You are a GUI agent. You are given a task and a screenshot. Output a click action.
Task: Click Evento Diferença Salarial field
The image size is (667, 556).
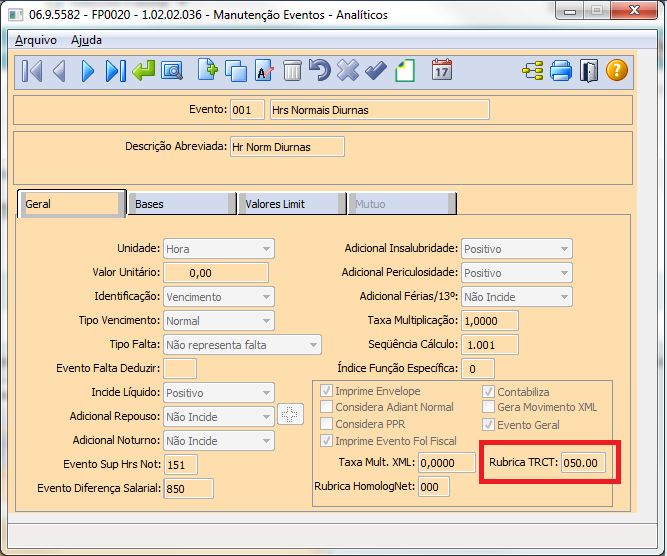pos(188,488)
